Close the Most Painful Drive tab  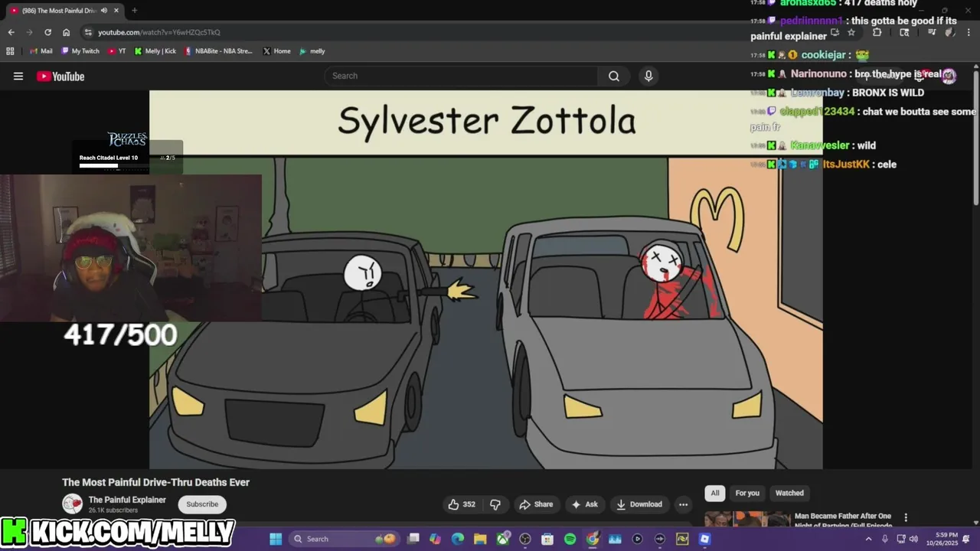coord(116,11)
